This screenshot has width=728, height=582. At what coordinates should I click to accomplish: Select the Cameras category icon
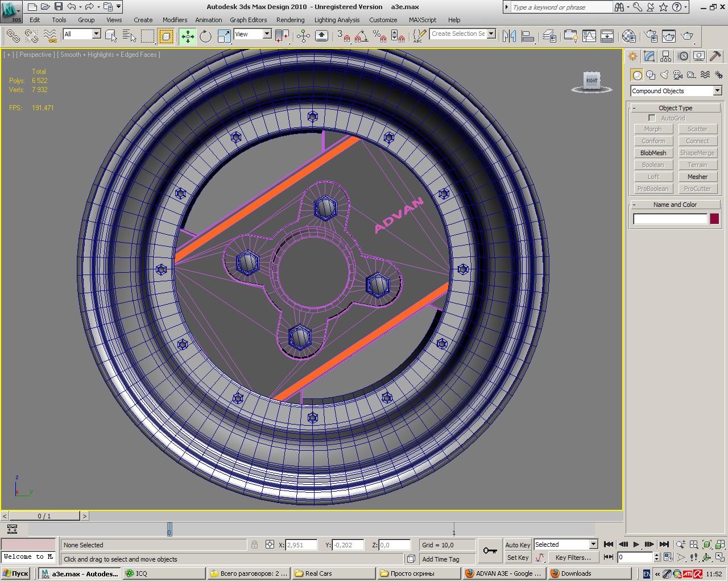tap(677, 75)
